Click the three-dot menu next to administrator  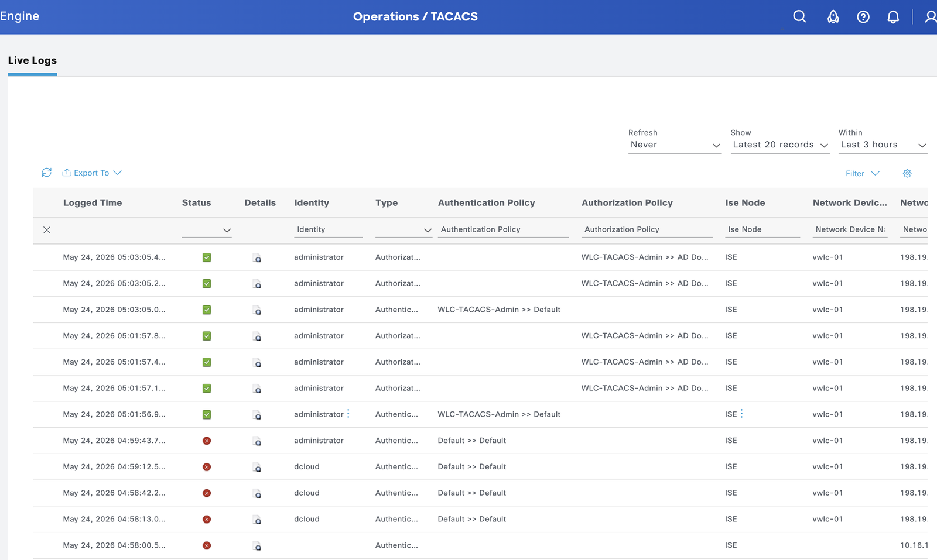pos(348,414)
